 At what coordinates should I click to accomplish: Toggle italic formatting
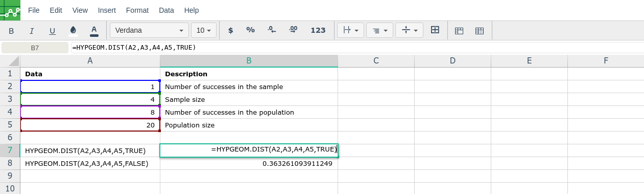tap(32, 31)
